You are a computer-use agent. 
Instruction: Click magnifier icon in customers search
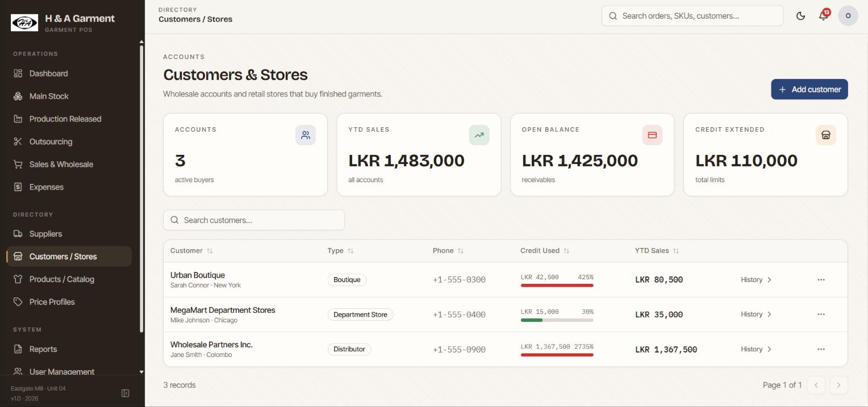coord(174,220)
